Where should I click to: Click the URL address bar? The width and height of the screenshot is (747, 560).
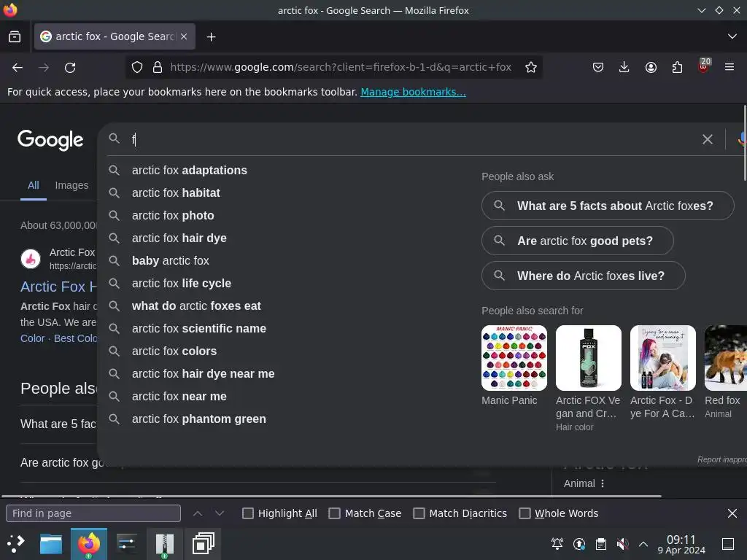pyautogui.click(x=341, y=68)
